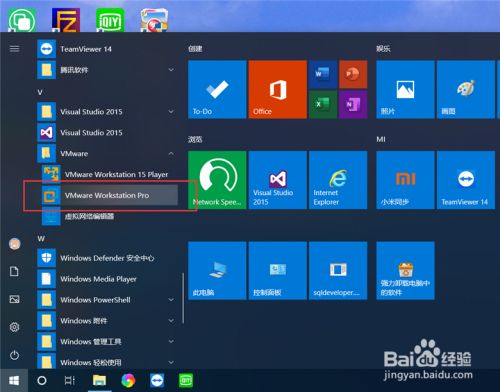Open File Explorer on the taskbar

(99, 380)
